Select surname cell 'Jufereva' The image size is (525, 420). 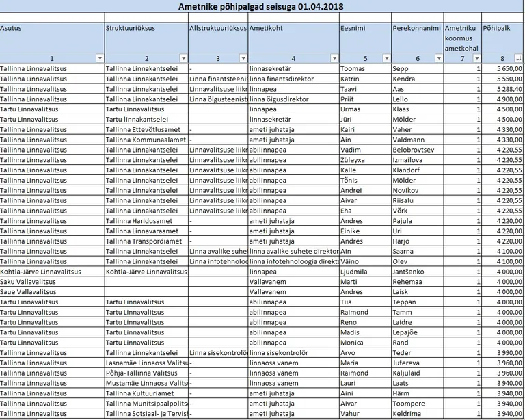coord(418,363)
